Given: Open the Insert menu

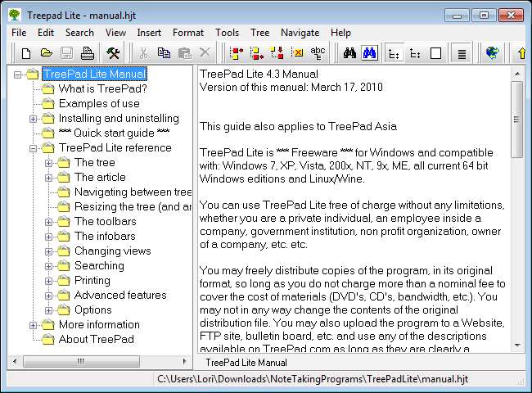Looking at the screenshot, I should click(x=149, y=33).
